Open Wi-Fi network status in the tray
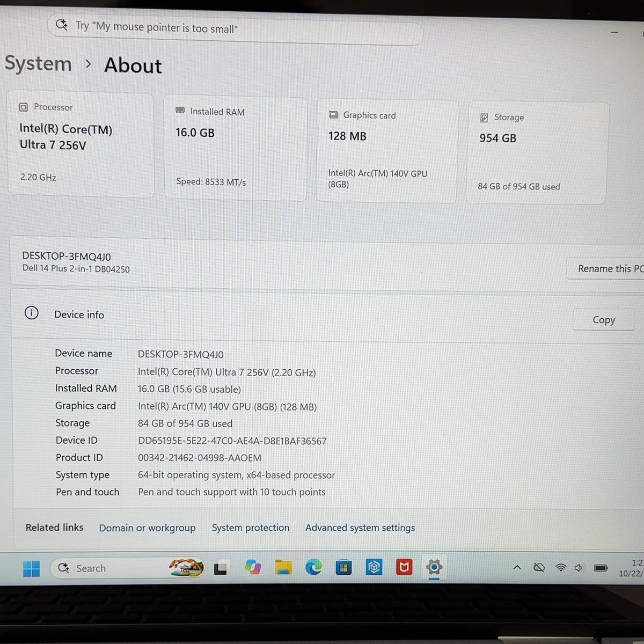 pos(561,567)
